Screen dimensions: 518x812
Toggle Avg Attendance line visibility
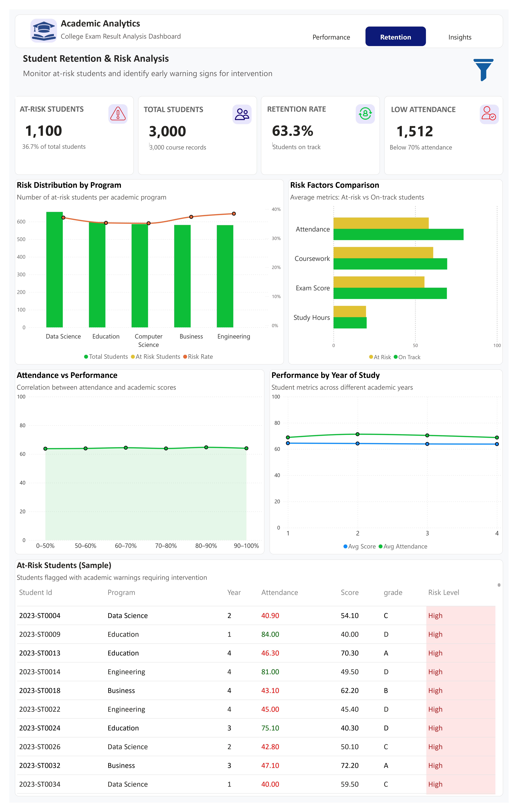[x=403, y=546]
